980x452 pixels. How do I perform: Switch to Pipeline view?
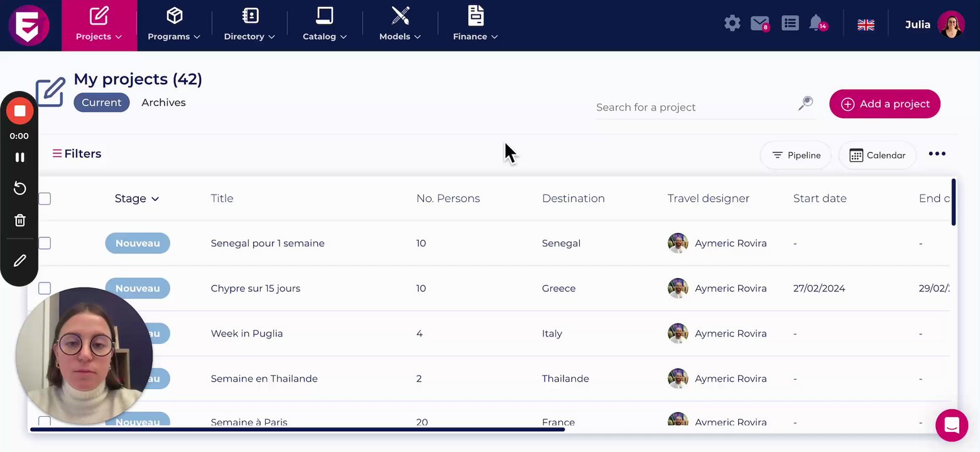coord(795,156)
